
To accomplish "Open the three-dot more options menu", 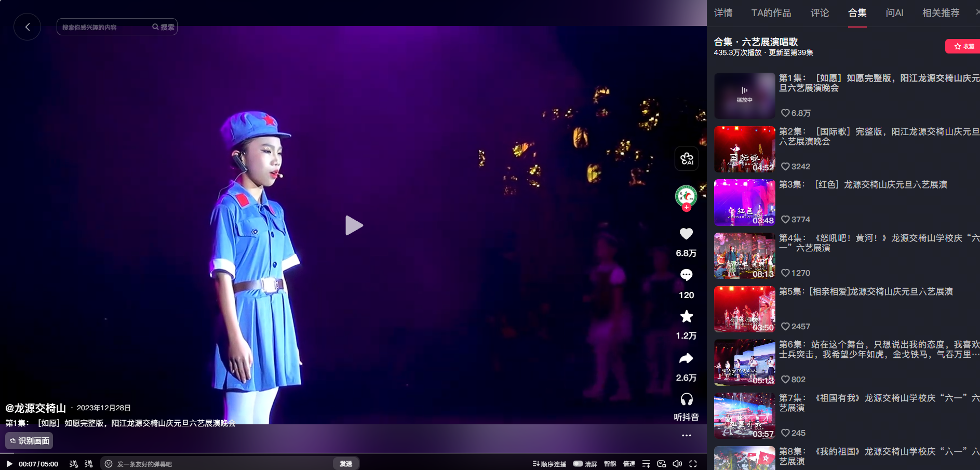I will (x=686, y=435).
